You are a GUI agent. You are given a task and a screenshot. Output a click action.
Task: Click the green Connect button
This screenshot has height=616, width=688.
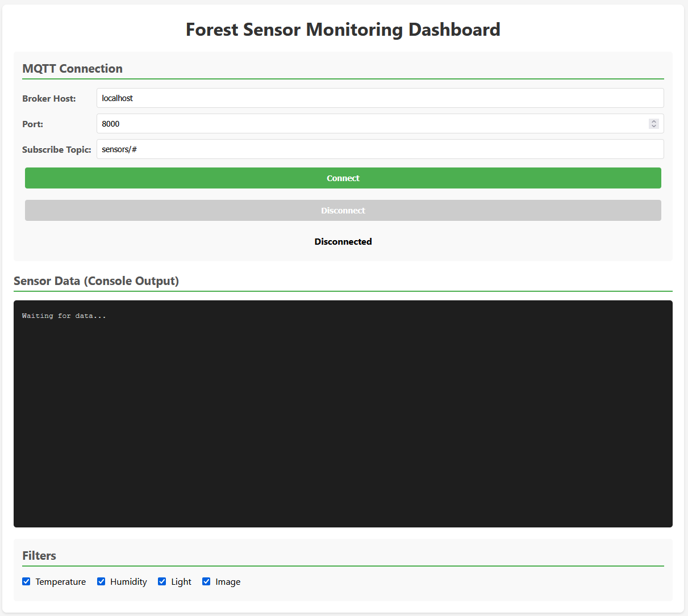(x=343, y=178)
